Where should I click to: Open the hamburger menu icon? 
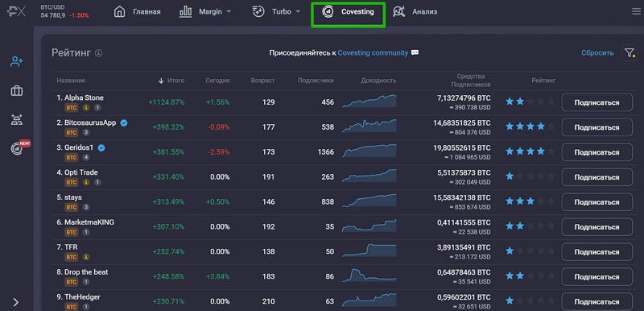636,12
